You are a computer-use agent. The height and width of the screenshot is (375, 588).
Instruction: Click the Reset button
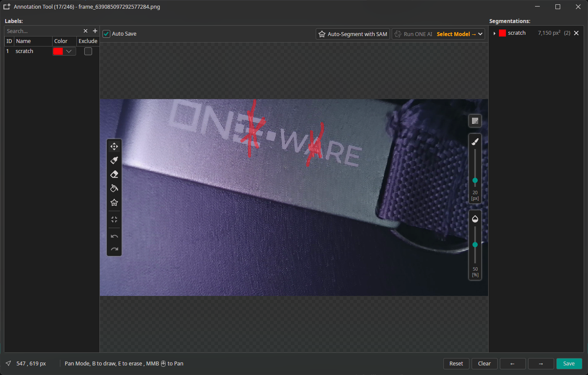(456, 364)
